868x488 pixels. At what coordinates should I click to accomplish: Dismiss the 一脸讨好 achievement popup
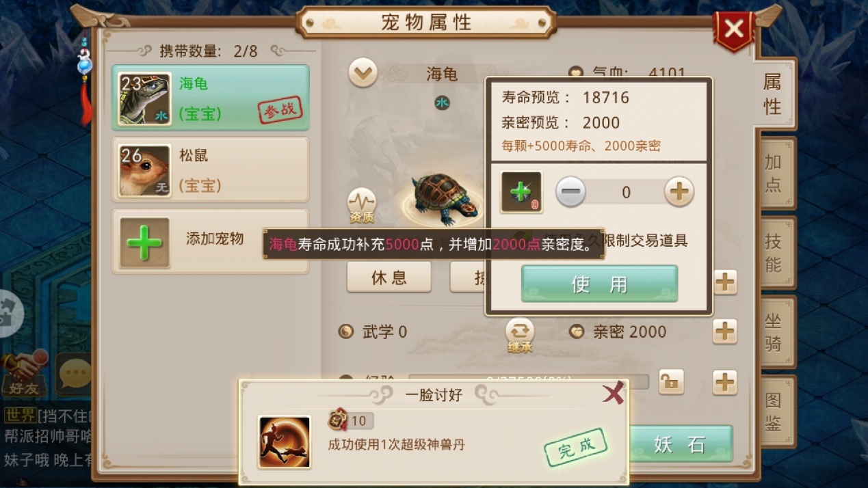(x=614, y=392)
